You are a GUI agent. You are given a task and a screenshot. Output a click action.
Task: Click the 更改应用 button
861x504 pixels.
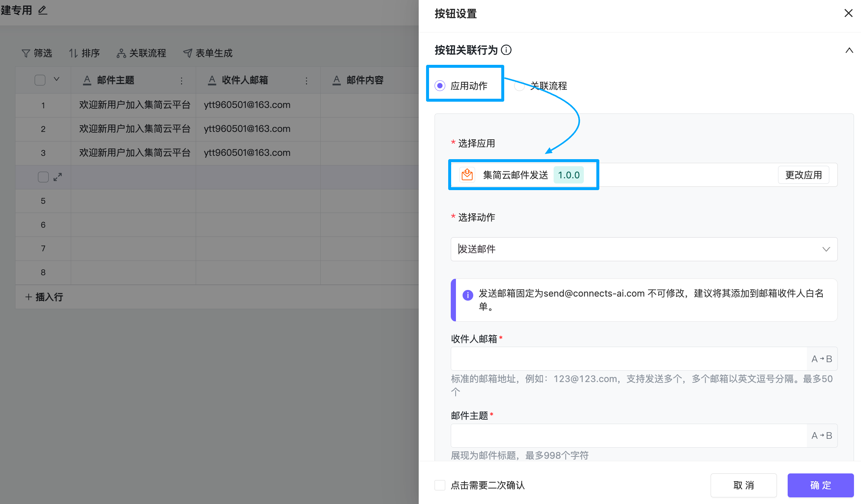pos(804,175)
